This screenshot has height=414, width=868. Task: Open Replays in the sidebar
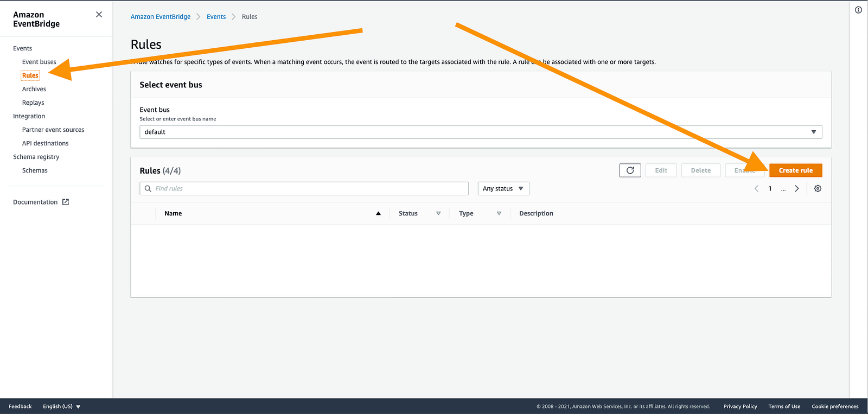[x=33, y=103]
